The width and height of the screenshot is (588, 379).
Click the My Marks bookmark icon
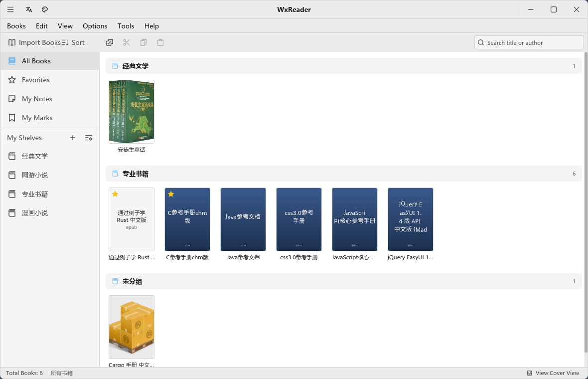pos(12,118)
